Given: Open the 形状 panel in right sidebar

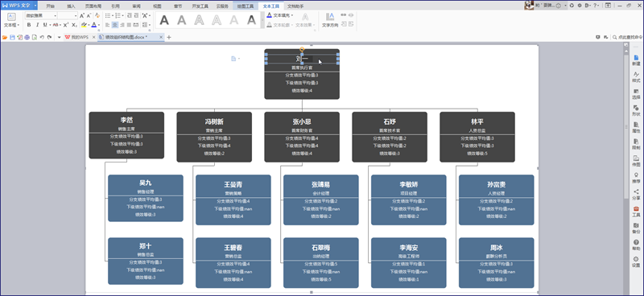Looking at the screenshot, I should 636,111.
